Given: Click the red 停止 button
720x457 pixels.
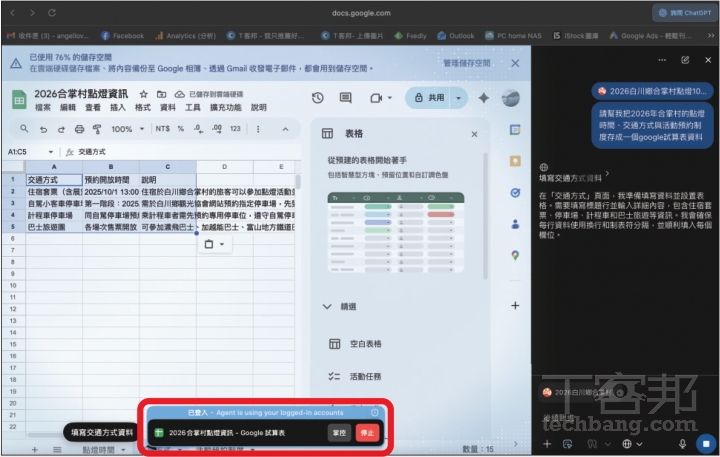Looking at the screenshot, I should (367, 433).
